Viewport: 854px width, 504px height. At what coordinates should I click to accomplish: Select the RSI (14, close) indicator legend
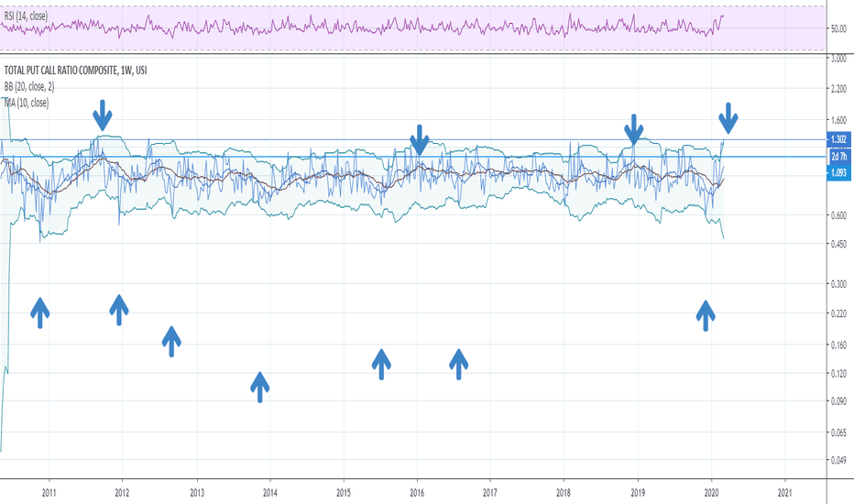coord(26,16)
